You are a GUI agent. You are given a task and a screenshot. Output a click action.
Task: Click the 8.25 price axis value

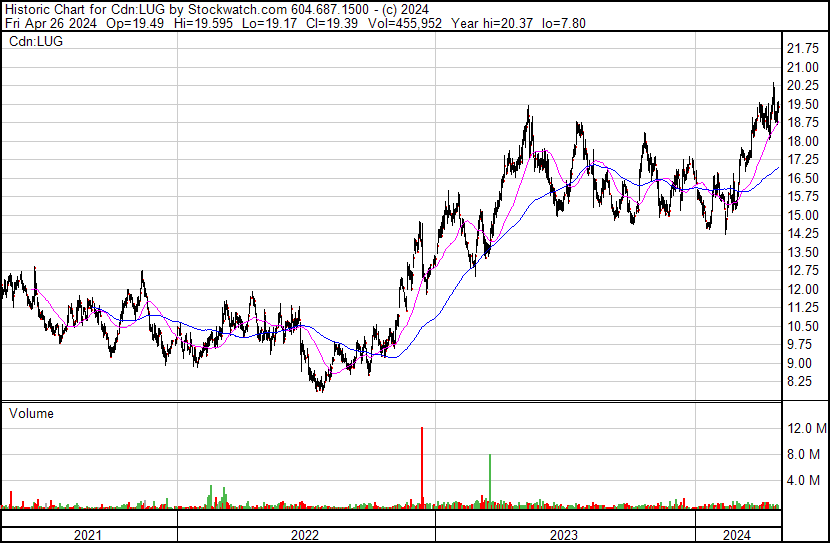pos(799,382)
